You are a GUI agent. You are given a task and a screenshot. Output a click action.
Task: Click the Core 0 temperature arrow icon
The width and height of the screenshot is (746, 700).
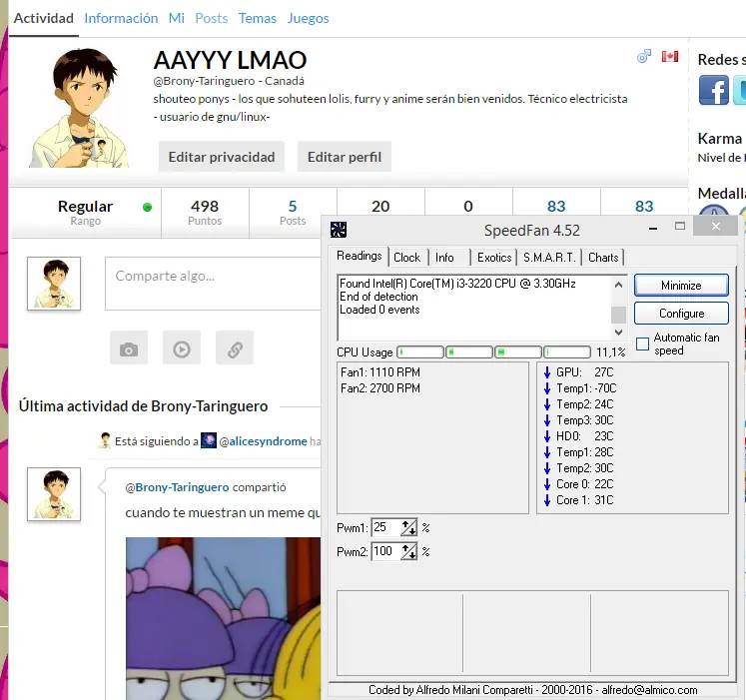tap(547, 484)
